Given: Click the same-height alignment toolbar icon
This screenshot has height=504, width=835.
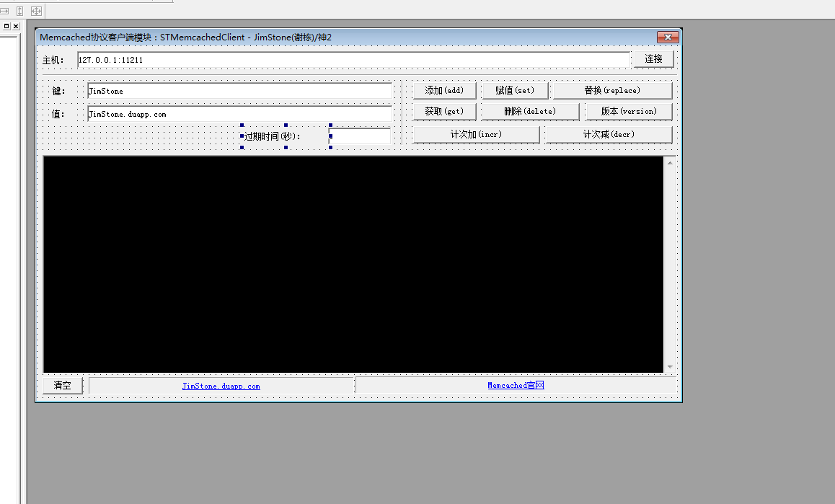Looking at the screenshot, I should 20,11.
